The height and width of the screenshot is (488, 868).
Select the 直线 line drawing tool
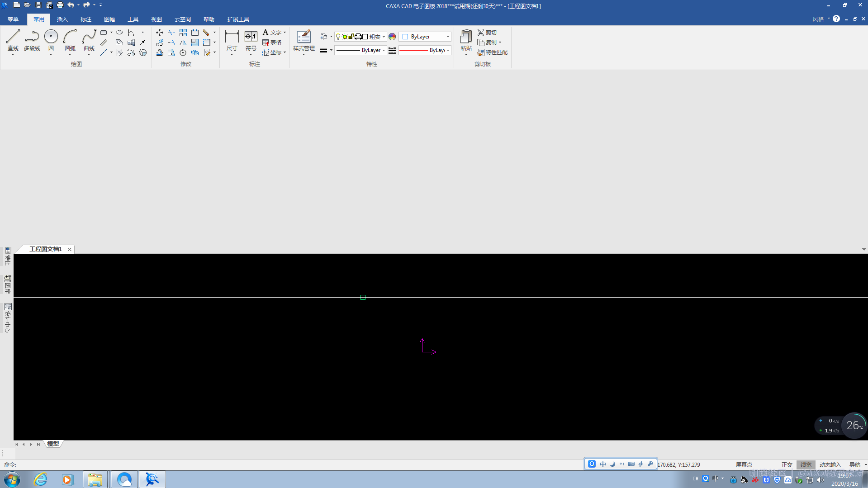point(13,40)
